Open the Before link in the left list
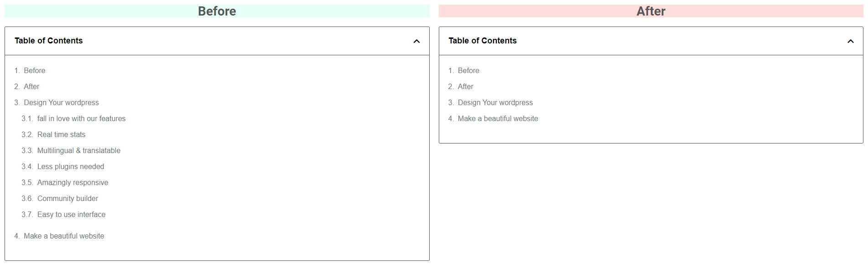Image resolution: width=868 pixels, height=265 pixels. [x=34, y=70]
